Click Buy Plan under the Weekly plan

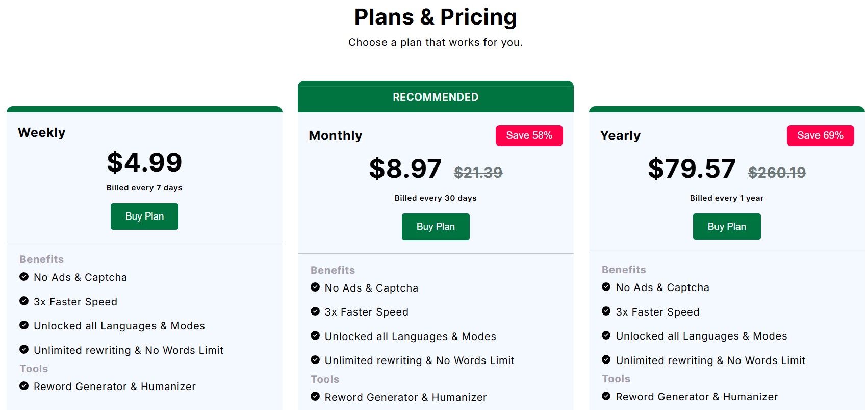tap(144, 216)
